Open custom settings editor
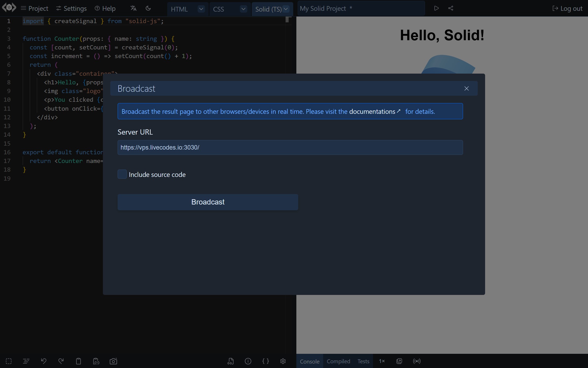 (x=266, y=361)
